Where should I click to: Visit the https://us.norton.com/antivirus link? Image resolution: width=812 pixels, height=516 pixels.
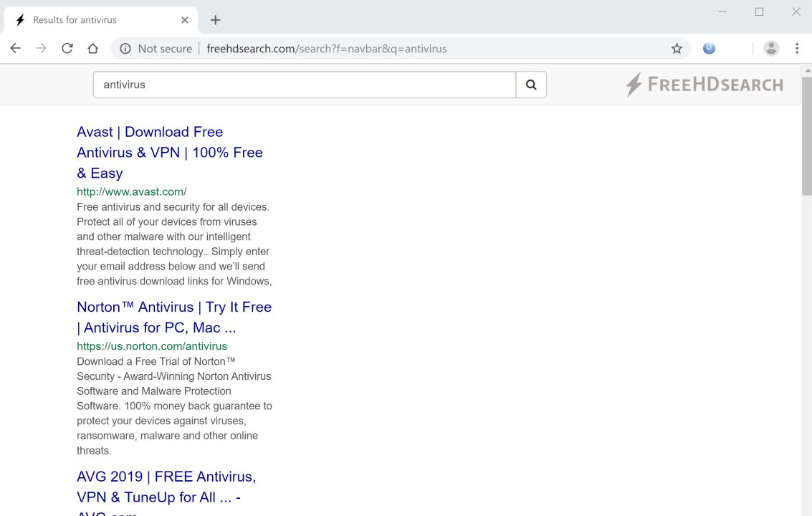point(152,346)
